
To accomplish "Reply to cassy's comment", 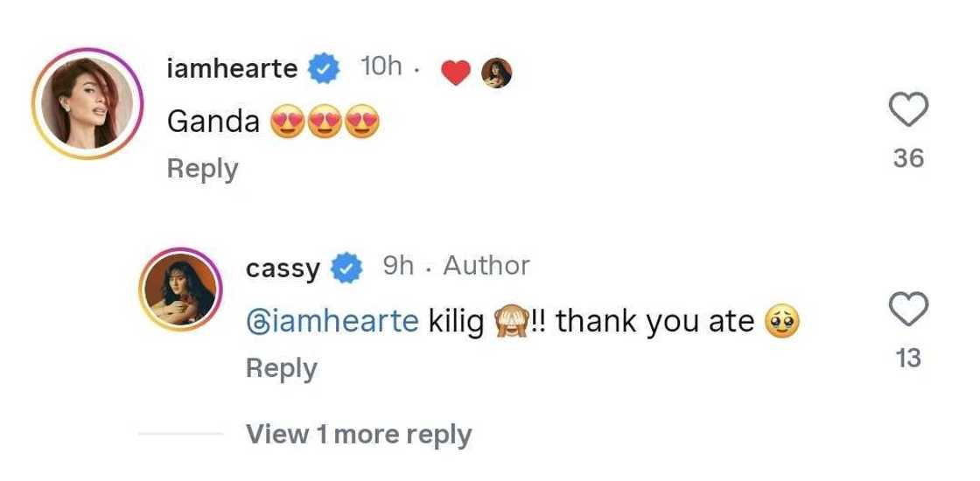I will click(x=281, y=368).
